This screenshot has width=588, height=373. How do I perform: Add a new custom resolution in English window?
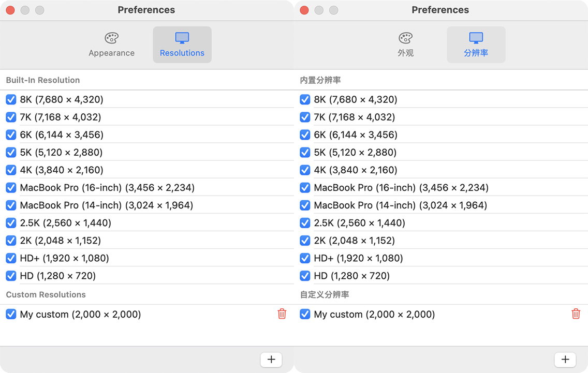point(271,360)
